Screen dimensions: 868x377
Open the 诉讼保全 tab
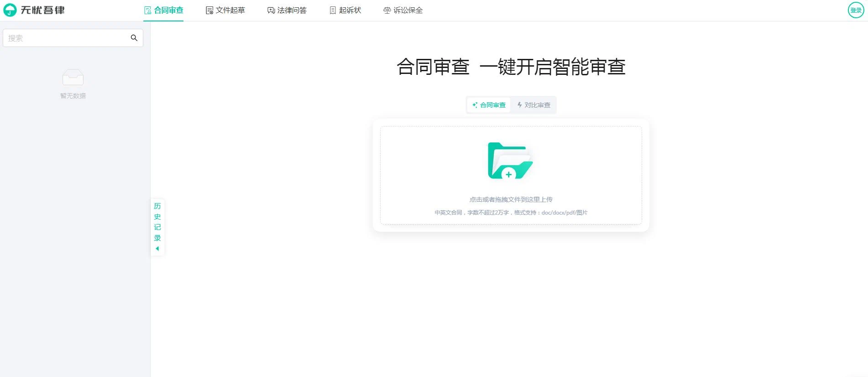point(403,10)
